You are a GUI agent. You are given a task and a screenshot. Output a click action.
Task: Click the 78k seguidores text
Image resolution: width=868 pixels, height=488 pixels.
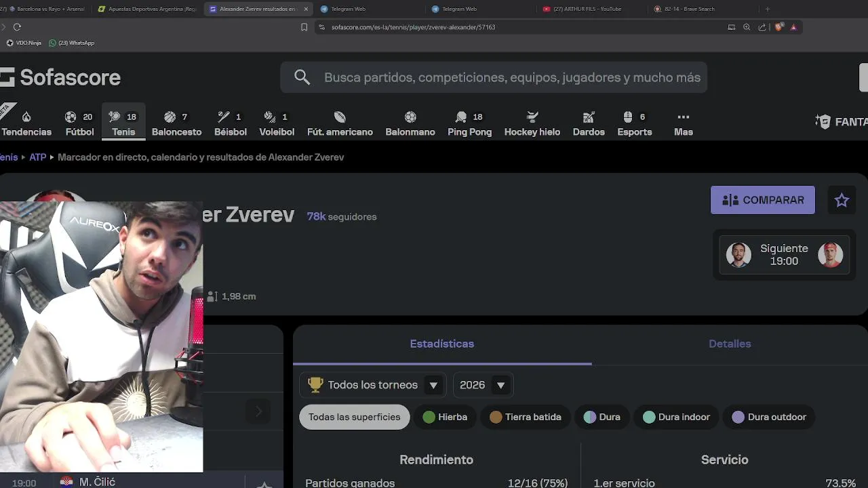(x=342, y=217)
